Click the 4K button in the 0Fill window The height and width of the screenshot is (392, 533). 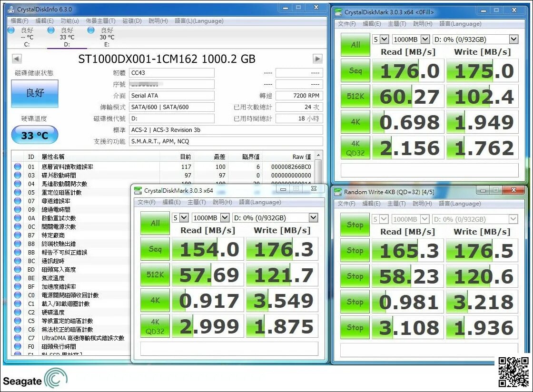tap(355, 122)
